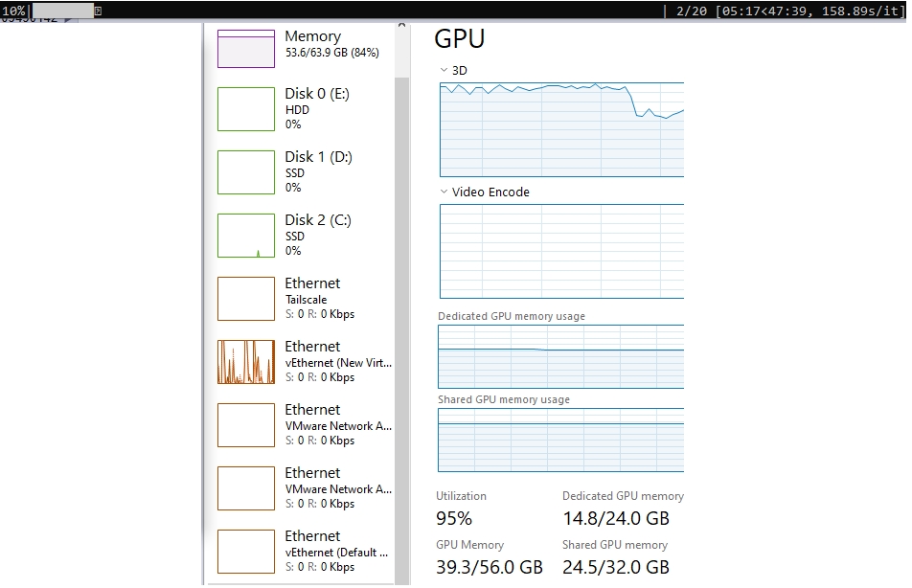Select first VMware Network Adapter graph
This screenshot has height=588, width=912.
(x=246, y=425)
